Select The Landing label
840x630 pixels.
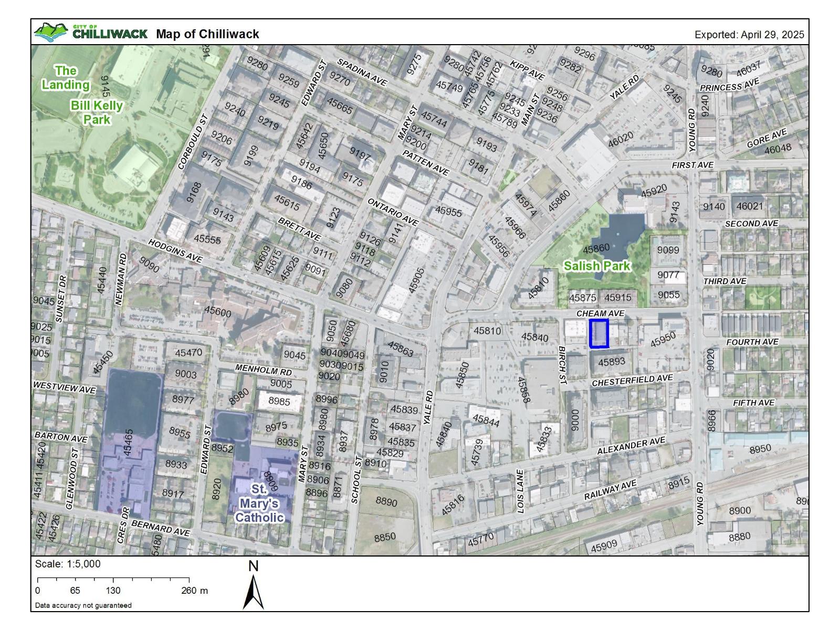(x=66, y=78)
